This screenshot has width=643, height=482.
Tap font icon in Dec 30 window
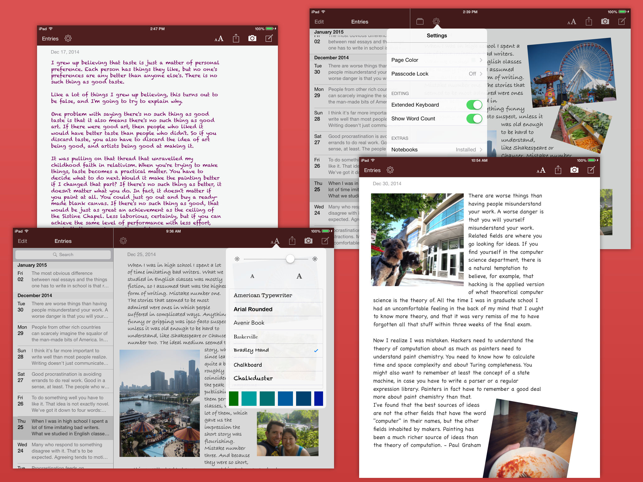point(541,170)
